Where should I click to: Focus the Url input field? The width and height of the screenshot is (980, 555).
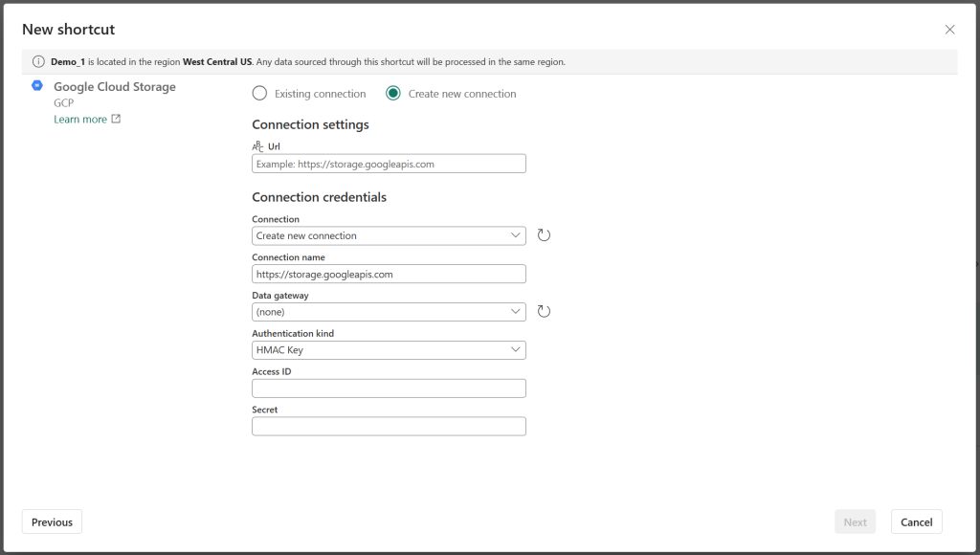click(x=389, y=164)
